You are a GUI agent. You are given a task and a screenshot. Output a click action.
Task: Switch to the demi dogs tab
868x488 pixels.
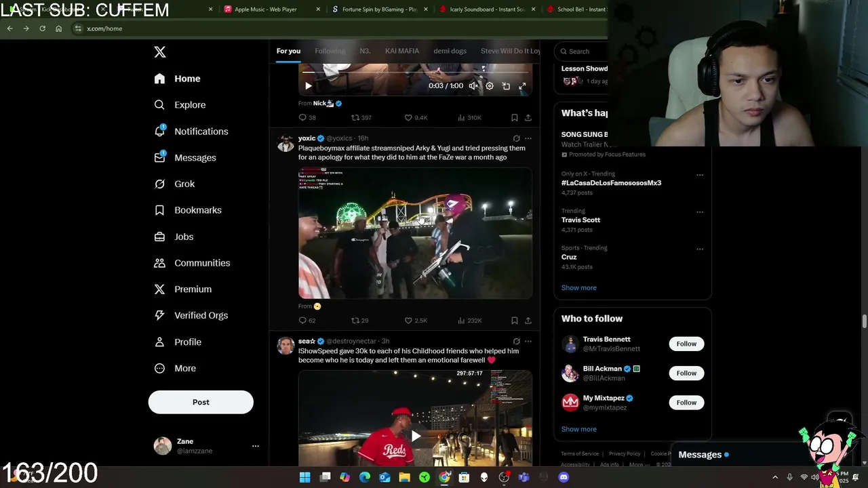[x=450, y=52]
